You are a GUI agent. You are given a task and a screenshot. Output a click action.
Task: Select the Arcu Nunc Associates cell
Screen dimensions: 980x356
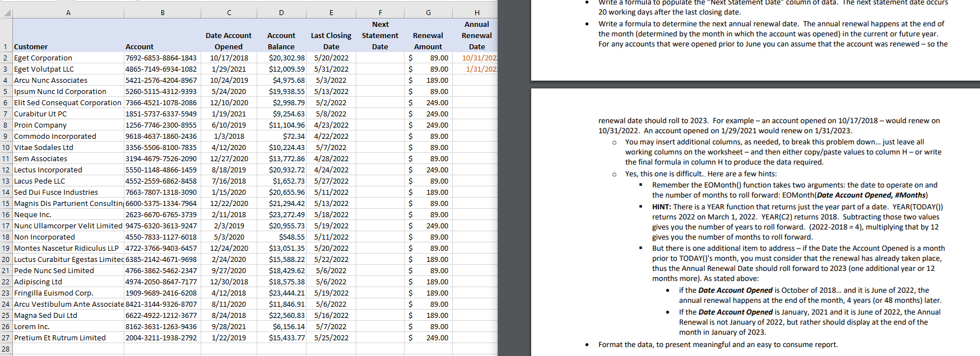[68, 80]
